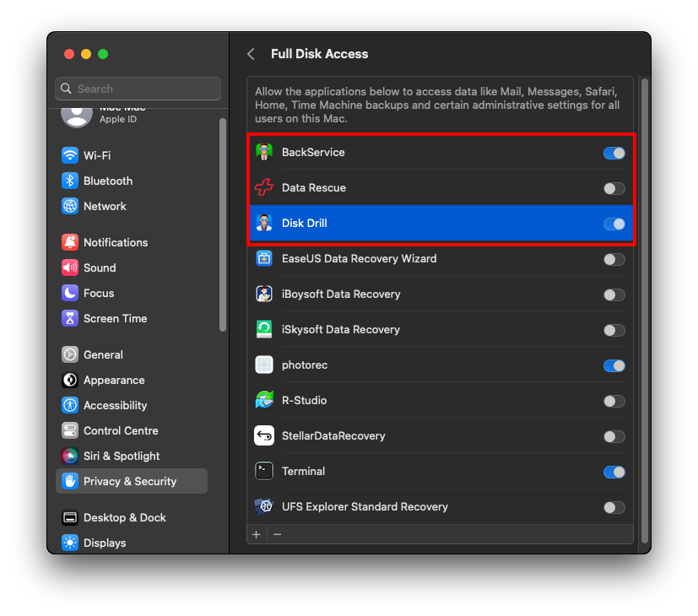Toggle StellarDataRecovery's access switch
Image resolution: width=698 pixels, height=616 pixels.
coord(614,436)
